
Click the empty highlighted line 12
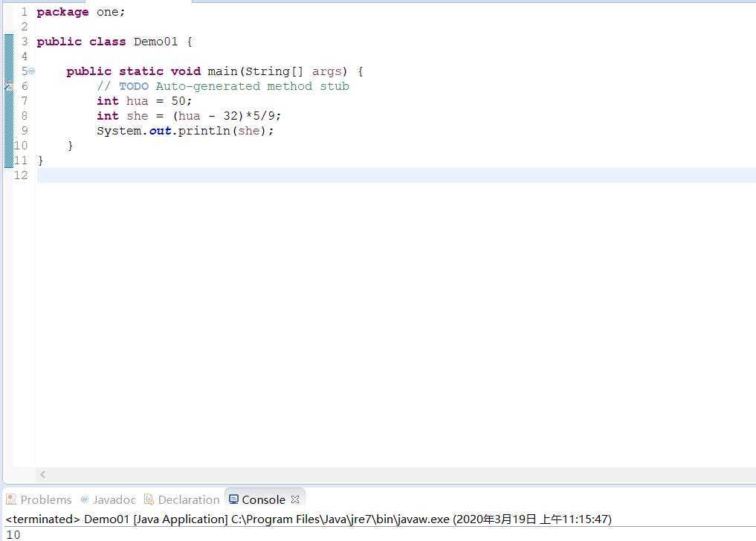click(396, 175)
